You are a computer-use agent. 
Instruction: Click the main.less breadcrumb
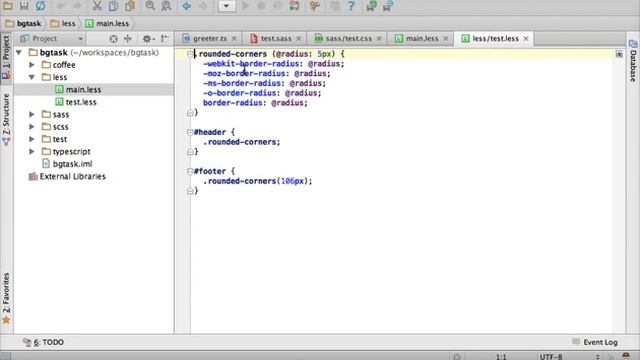(108, 24)
